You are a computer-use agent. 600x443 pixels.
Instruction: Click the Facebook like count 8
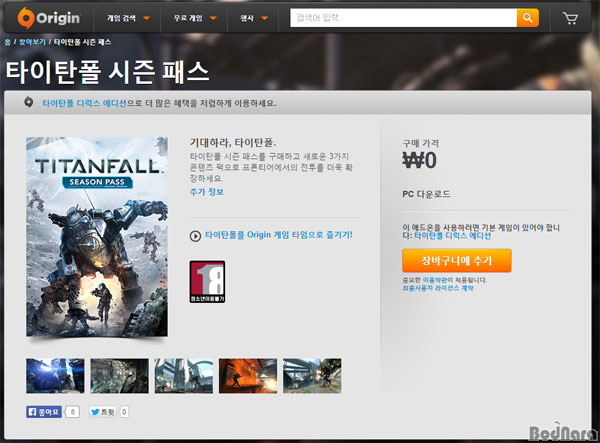tap(72, 412)
